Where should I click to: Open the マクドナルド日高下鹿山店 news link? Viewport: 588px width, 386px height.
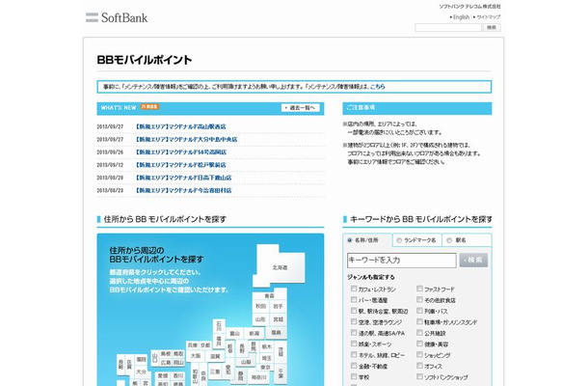point(183,178)
